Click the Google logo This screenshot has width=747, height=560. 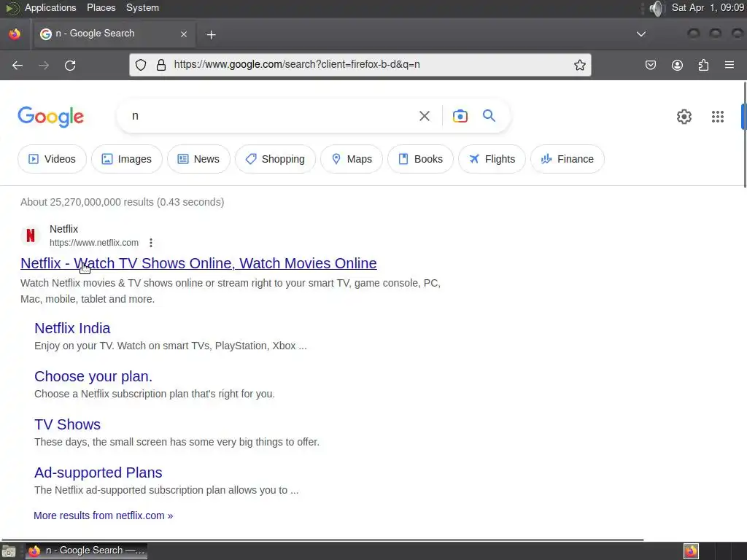(x=51, y=117)
